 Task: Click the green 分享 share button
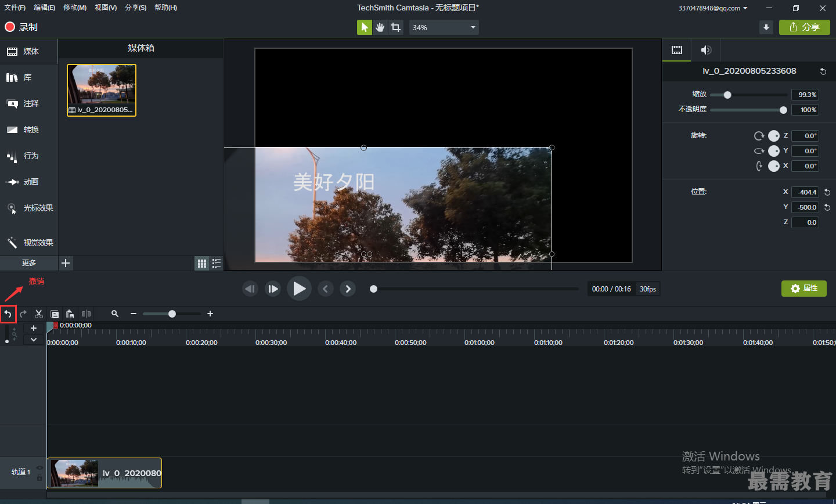pyautogui.click(x=805, y=27)
